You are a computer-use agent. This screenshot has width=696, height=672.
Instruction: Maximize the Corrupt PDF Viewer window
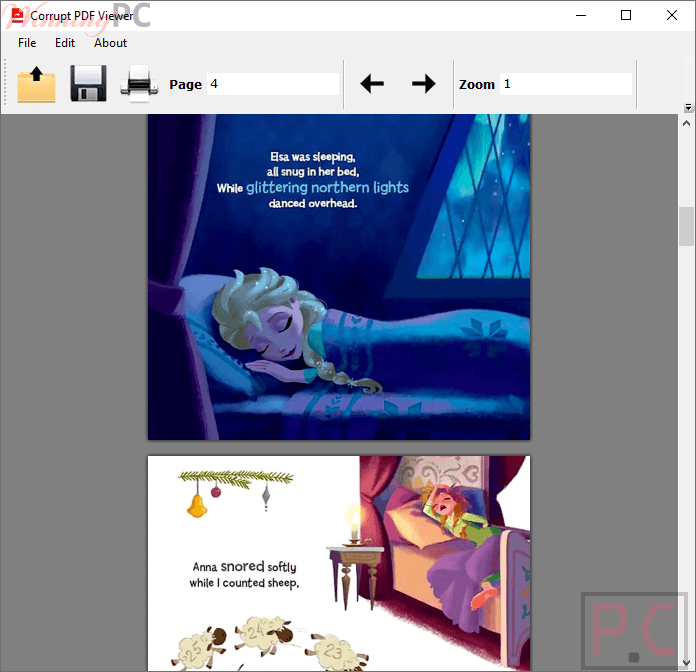coord(626,15)
